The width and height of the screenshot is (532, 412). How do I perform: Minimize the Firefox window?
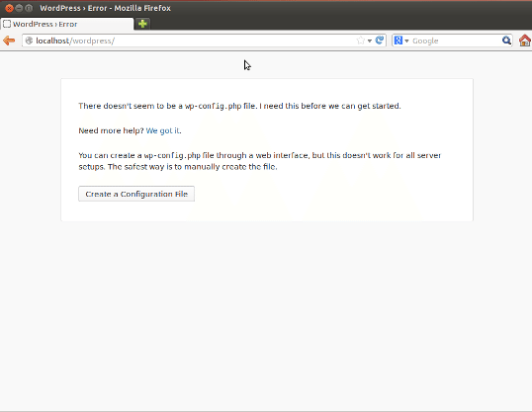pos(19,8)
